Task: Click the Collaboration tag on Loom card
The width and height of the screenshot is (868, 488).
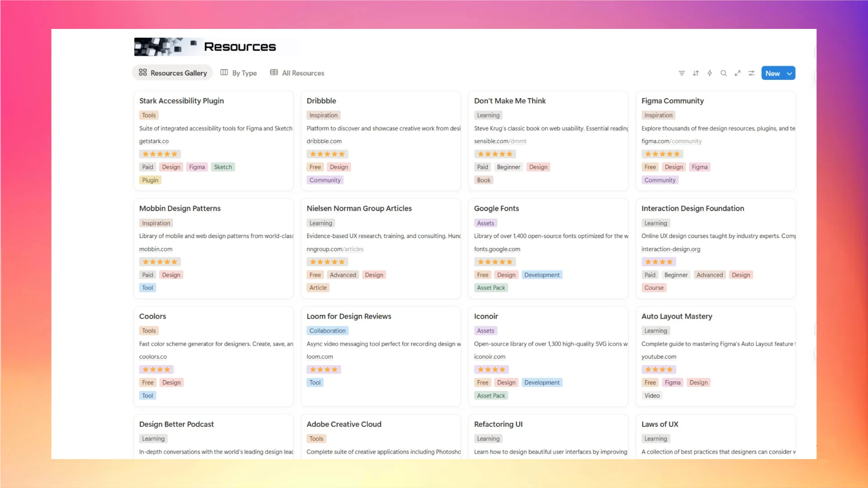Action: click(327, 331)
